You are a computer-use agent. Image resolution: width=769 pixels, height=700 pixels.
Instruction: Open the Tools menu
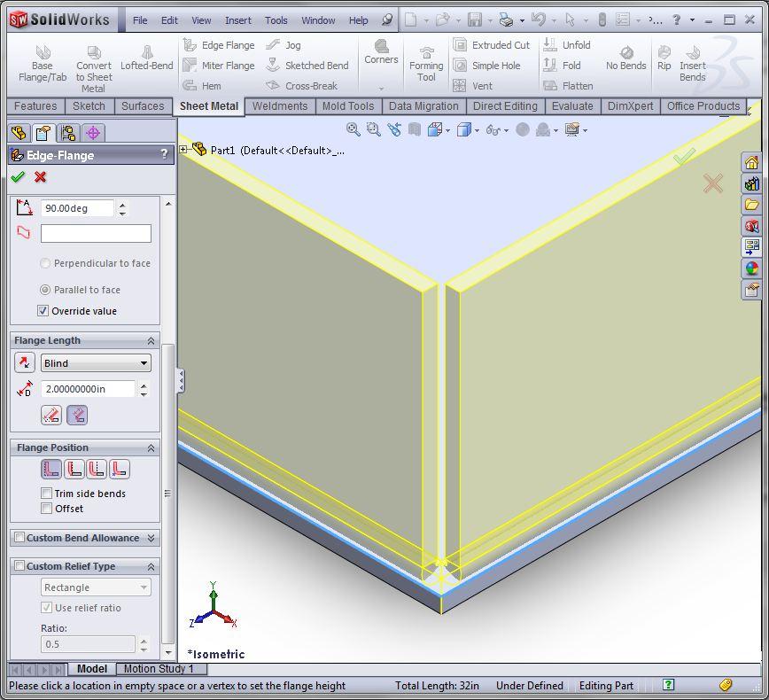point(276,20)
